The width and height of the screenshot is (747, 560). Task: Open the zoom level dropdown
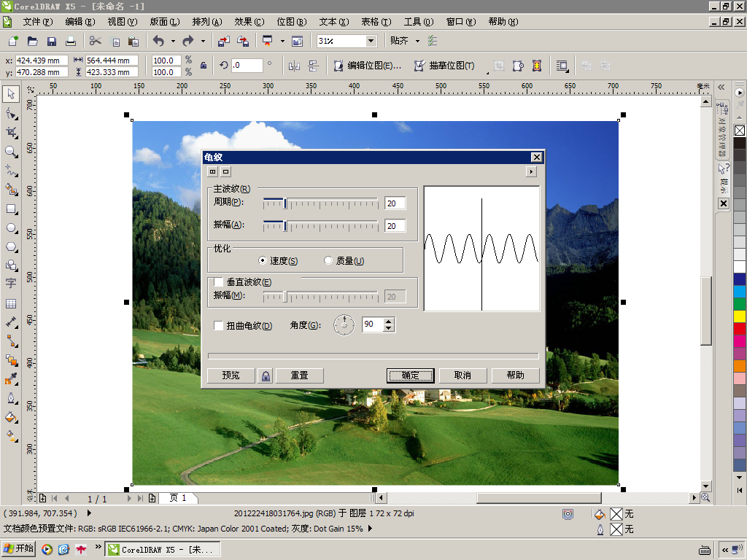(371, 41)
